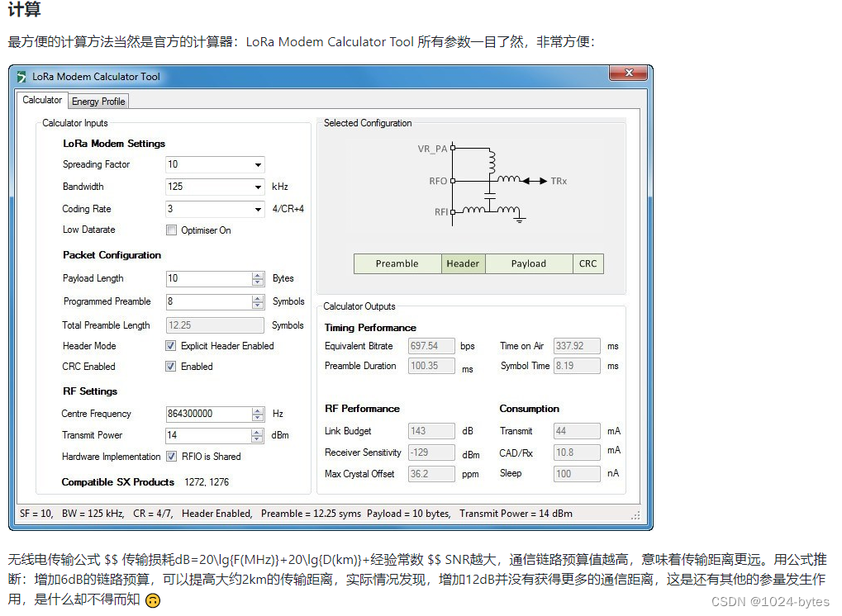Viewport: 842px width, 616px height.
Task: Click the 4/CR+4 coding rate text
Action: tap(288, 209)
